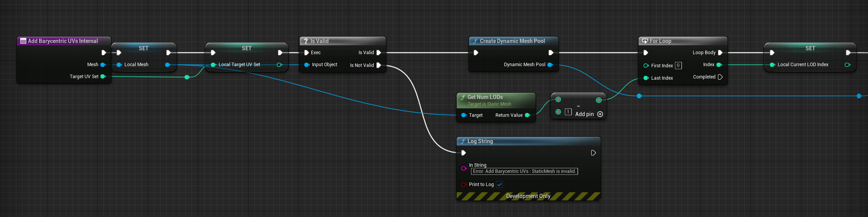The image size is (868, 217).
Task: Select the For Loop node header
Action: coord(660,41)
